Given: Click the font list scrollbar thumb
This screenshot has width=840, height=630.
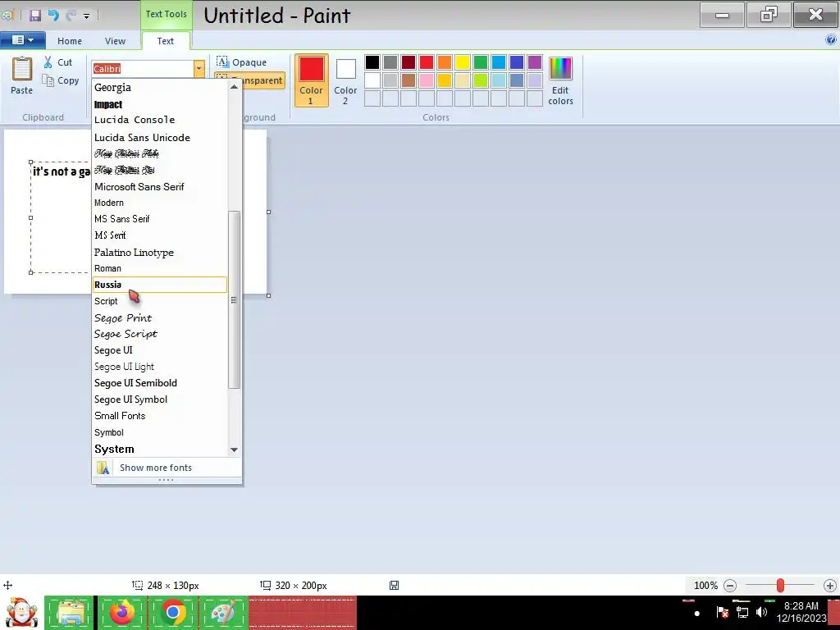Looking at the screenshot, I should (234, 299).
